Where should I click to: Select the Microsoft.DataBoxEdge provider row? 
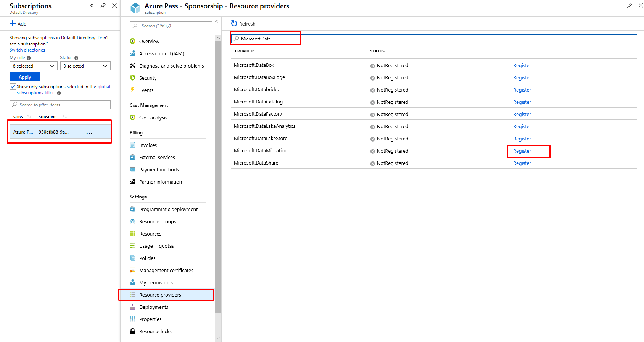[434, 77]
